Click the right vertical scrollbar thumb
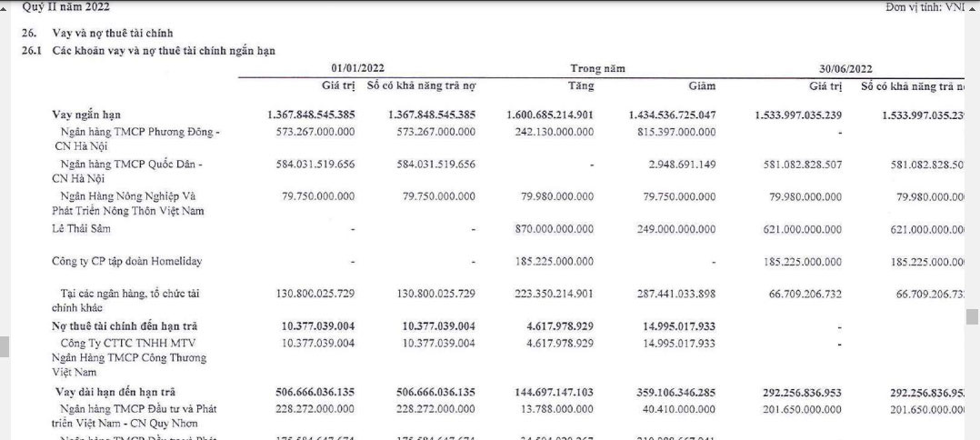 [972, 316]
